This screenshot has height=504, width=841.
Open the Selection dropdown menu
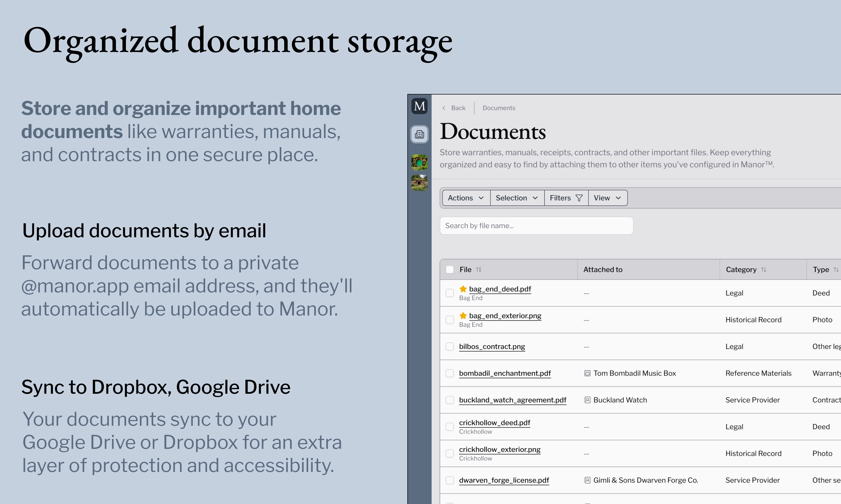(x=516, y=198)
